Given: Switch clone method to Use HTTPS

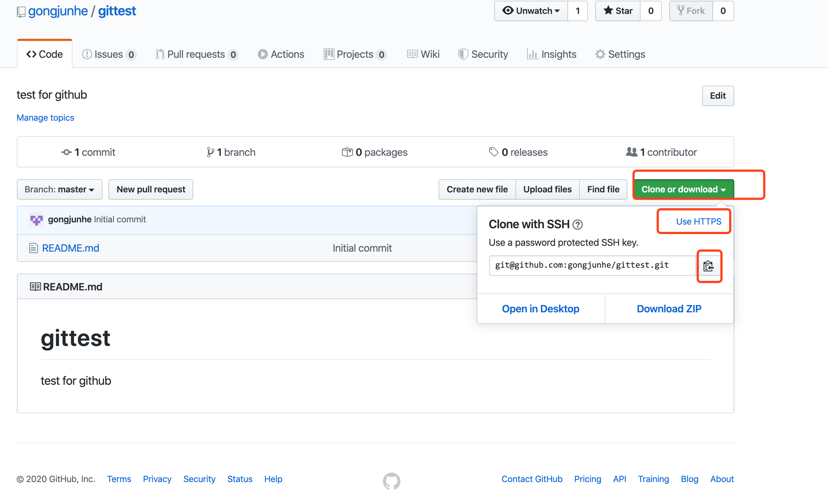Looking at the screenshot, I should point(698,222).
